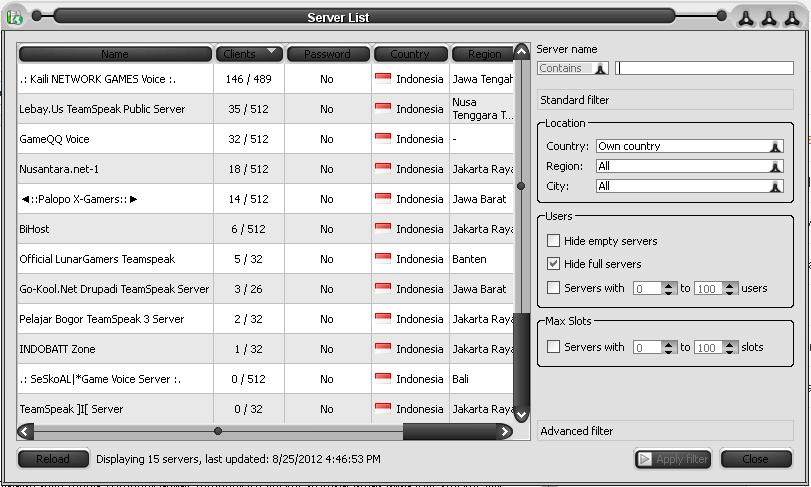Select the SeSkoAL Game Voice Server row
Screen dimensions: 811x487
[x=265, y=378]
